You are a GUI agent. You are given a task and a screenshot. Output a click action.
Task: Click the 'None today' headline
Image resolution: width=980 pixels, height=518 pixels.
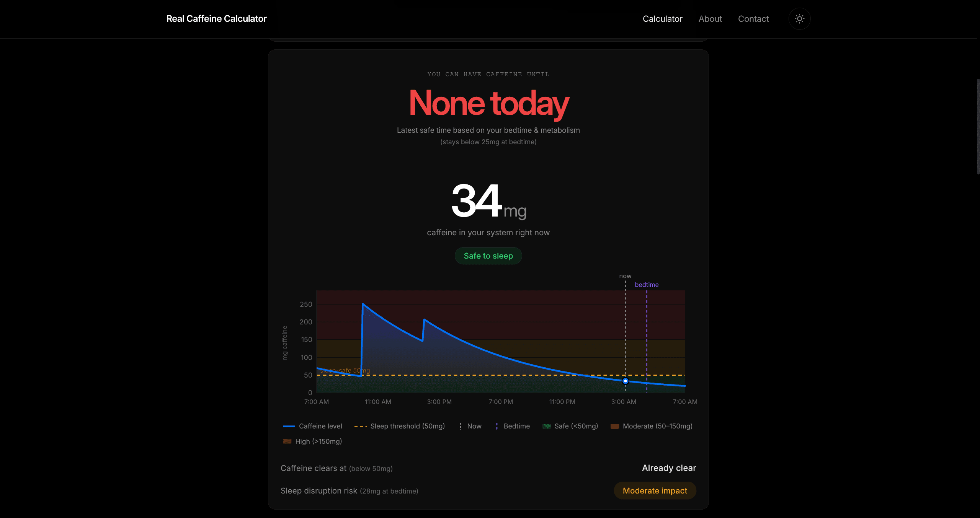[x=489, y=103]
